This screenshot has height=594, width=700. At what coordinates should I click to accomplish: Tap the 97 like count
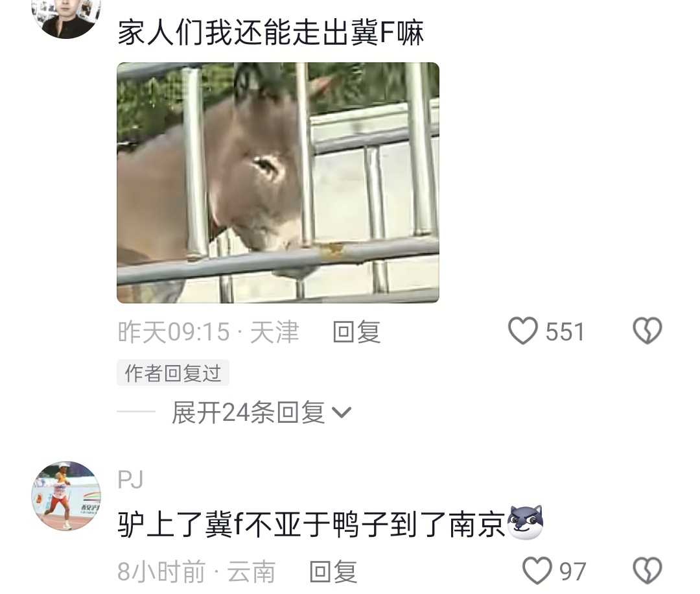573,572
